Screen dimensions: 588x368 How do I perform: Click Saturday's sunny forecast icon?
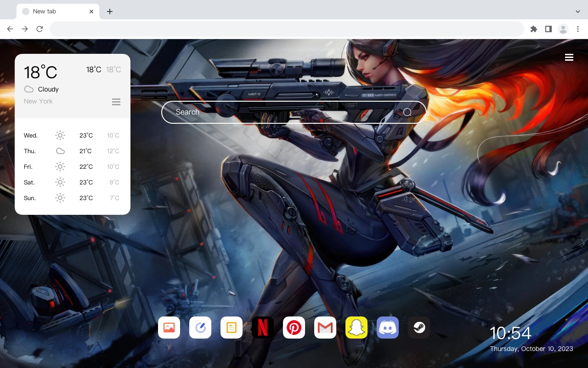click(60, 182)
